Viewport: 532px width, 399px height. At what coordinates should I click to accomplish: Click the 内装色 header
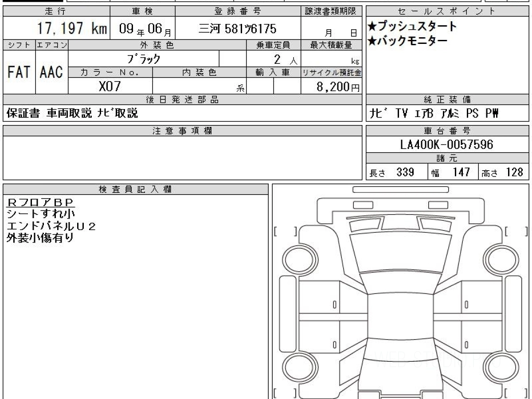coord(199,72)
